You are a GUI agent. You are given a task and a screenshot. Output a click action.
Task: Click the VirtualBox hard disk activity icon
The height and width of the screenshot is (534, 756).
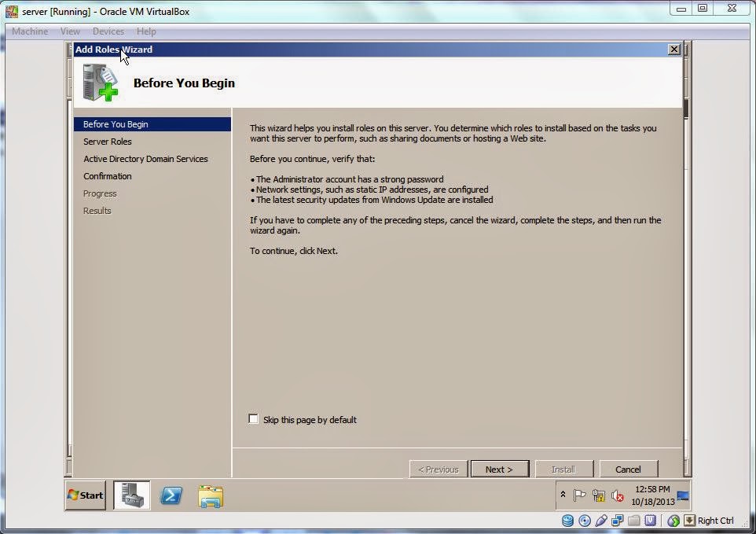[568, 521]
